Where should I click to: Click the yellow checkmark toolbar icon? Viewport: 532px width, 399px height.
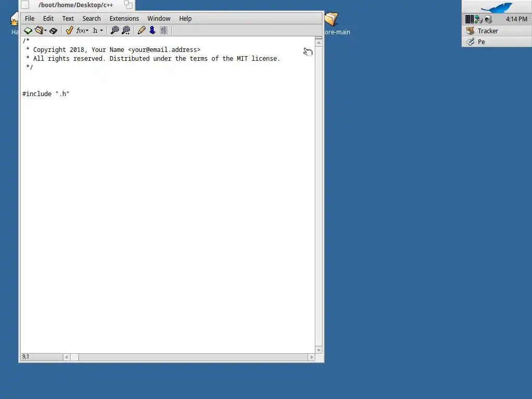[x=69, y=31]
